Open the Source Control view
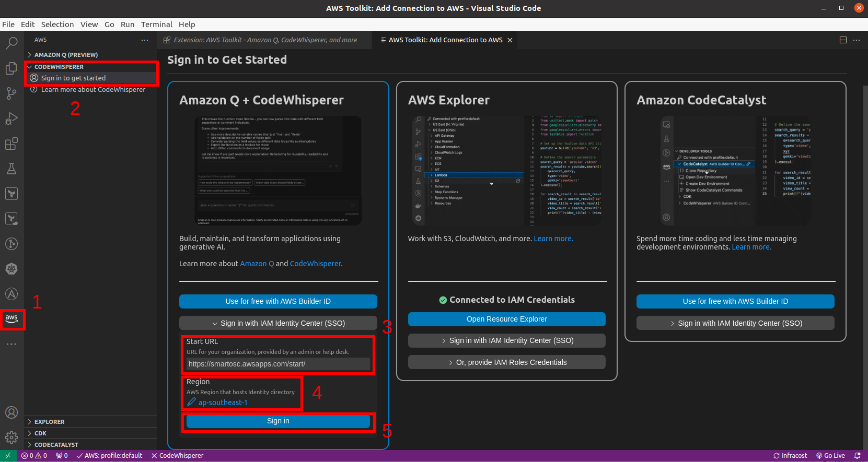This screenshot has height=462, width=868. coord(11,93)
